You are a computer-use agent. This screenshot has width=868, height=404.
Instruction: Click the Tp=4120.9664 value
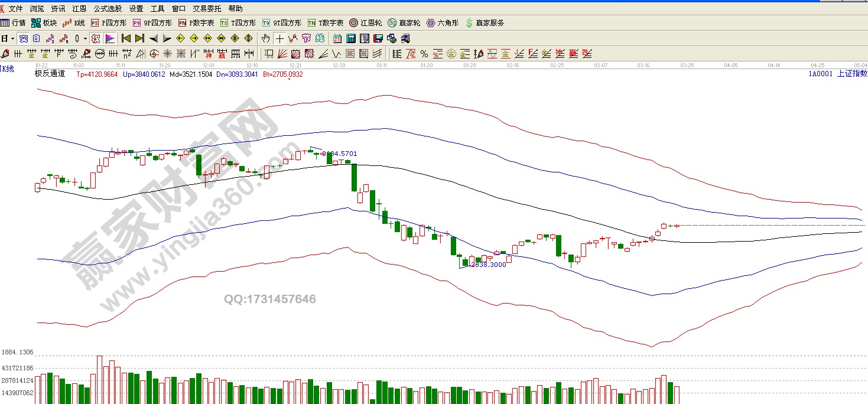click(97, 74)
